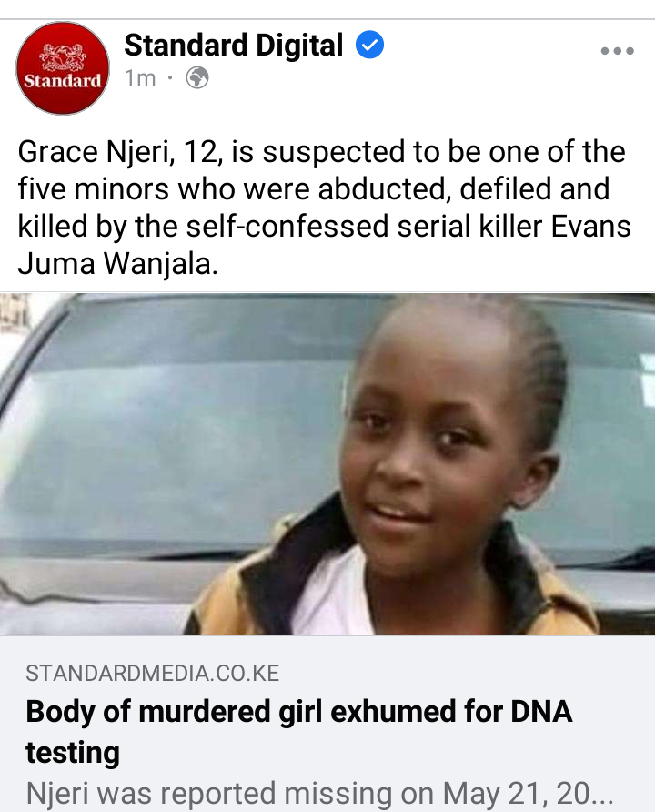Viewport: 655px width, 812px height.
Task: Click the blue verified badge checkmark
Action: [369, 45]
